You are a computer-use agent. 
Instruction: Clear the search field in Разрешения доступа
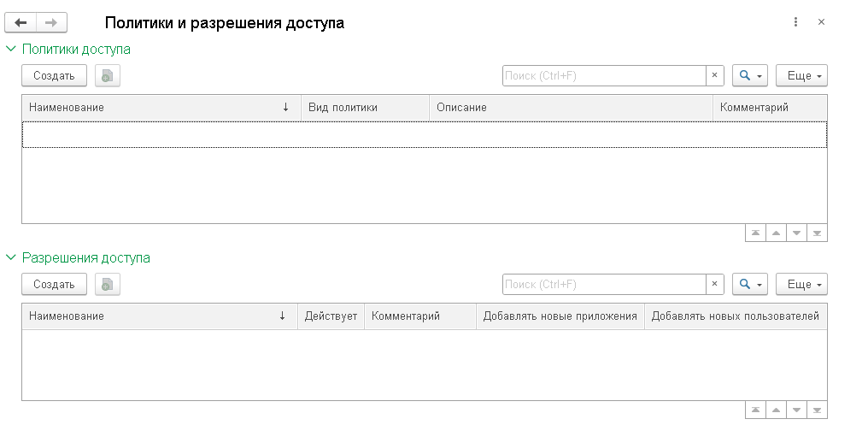(x=715, y=284)
